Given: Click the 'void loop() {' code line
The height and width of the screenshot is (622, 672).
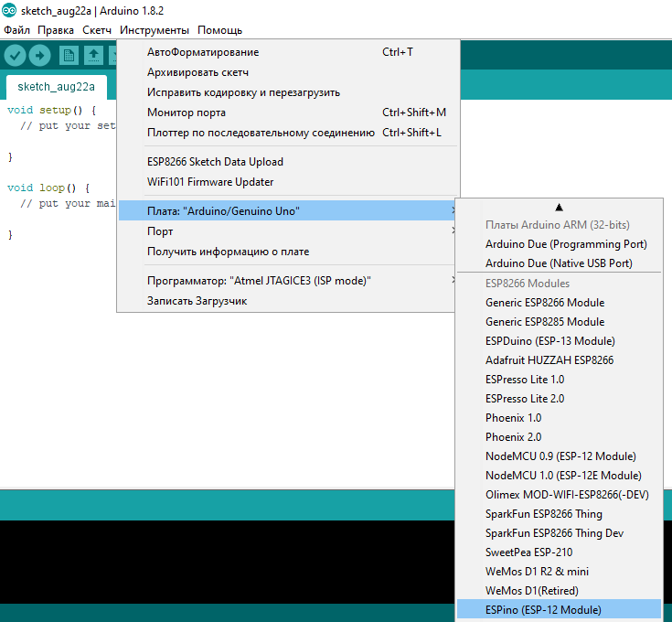Looking at the screenshot, I should (x=48, y=188).
